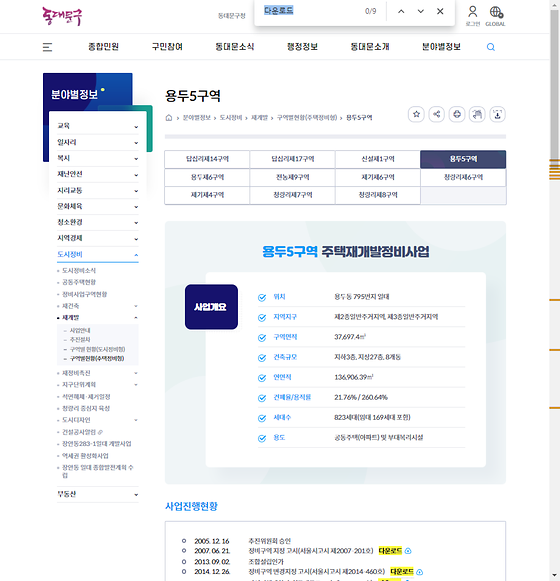Click the Dongdaemun-gu logo
The width and height of the screenshot is (560, 581).
click(x=62, y=16)
